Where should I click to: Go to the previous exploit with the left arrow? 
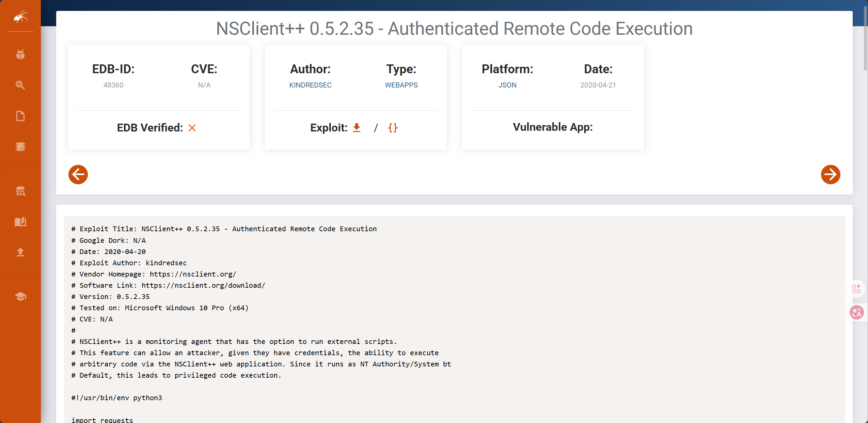tap(78, 175)
